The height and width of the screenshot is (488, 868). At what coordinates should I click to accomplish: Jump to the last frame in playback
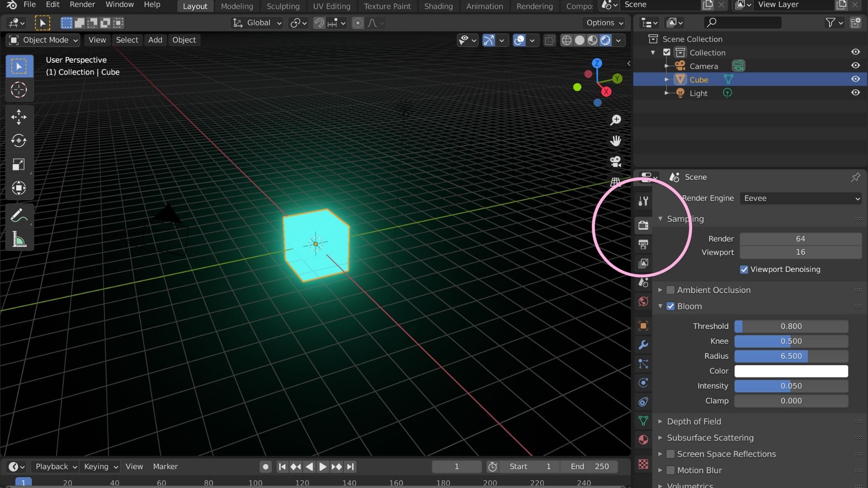(351, 467)
